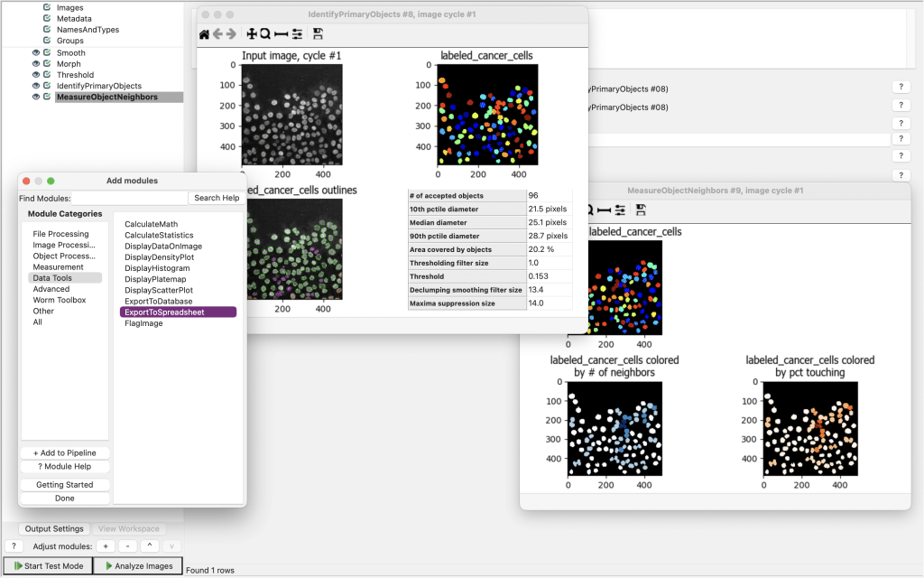Click the save icon in MeasureObjectNeighbors window
The image size is (924, 578).
click(639, 210)
